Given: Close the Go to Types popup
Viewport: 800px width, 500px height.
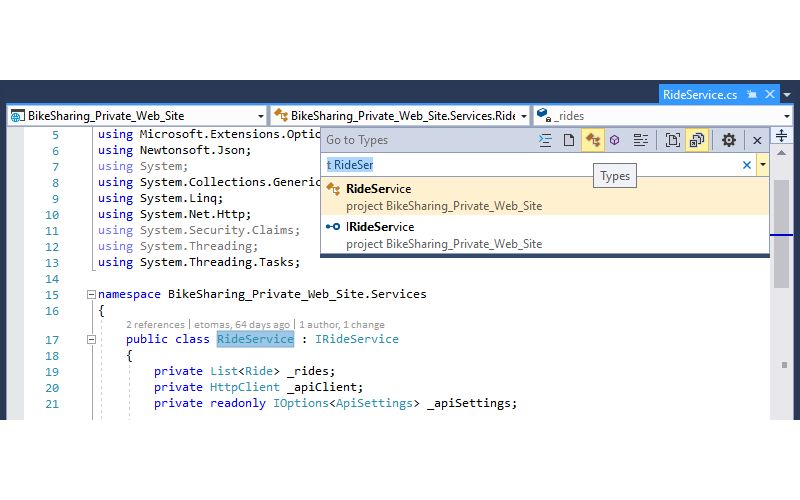Looking at the screenshot, I should pos(757,141).
